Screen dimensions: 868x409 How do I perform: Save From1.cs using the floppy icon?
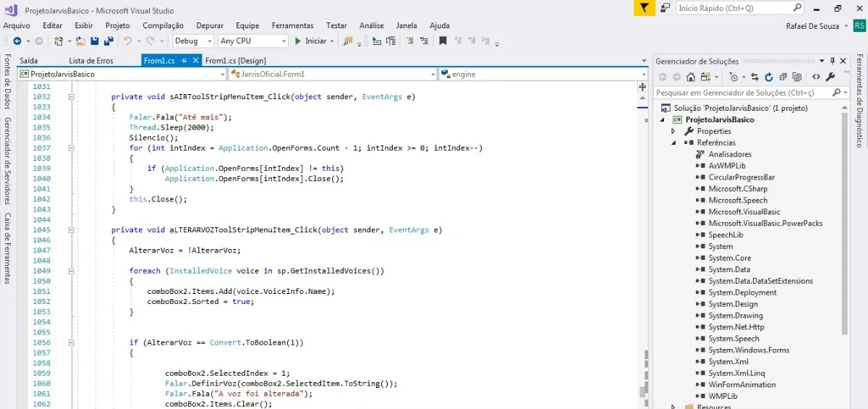(94, 41)
